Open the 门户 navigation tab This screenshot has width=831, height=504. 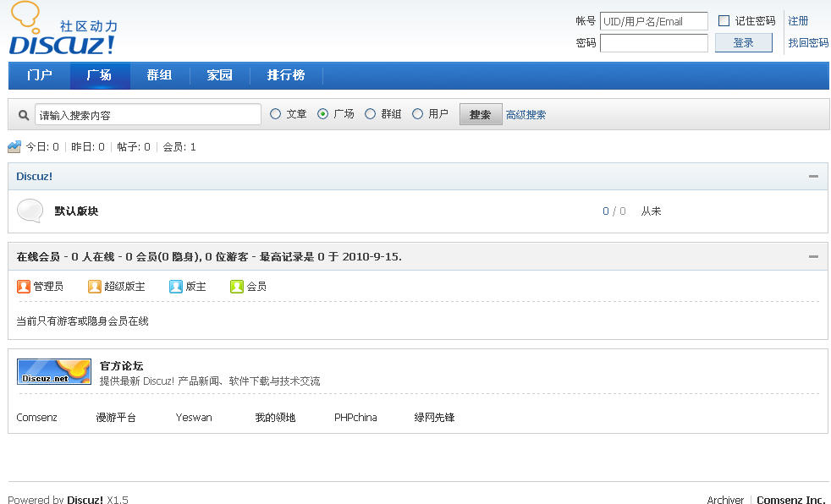tap(40, 75)
